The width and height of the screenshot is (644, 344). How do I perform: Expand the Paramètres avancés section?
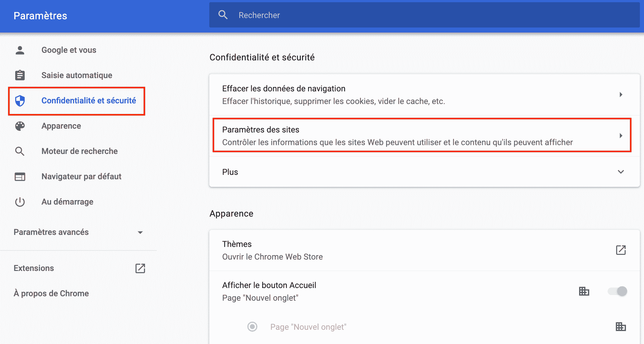pyautogui.click(x=140, y=232)
